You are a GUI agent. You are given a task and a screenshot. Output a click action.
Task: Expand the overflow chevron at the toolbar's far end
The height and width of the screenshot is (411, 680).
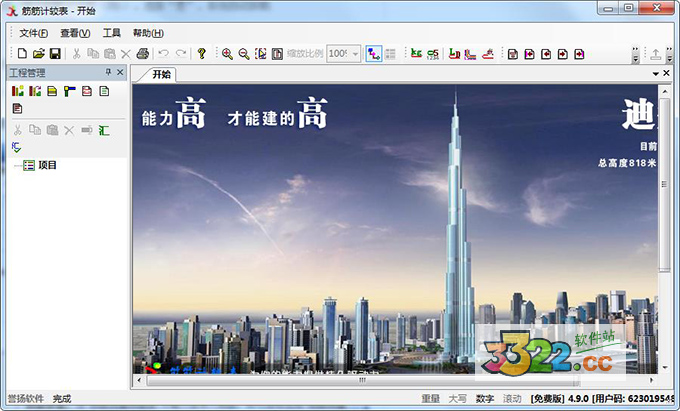[x=670, y=54]
